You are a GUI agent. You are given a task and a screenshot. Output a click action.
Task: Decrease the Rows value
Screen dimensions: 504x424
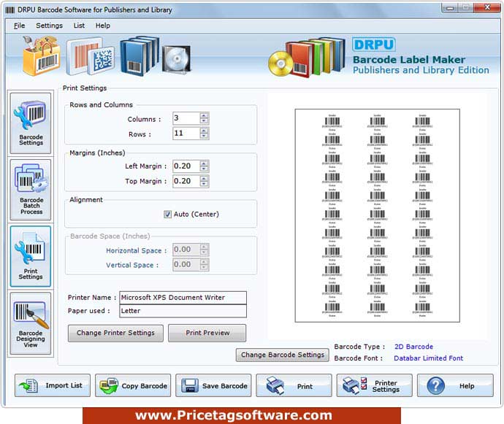(x=204, y=136)
